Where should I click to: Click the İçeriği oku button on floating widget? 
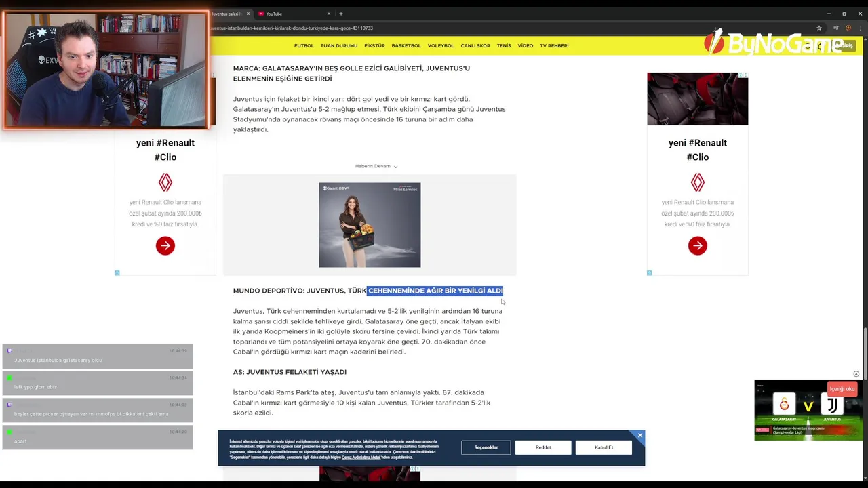(x=842, y=389)
